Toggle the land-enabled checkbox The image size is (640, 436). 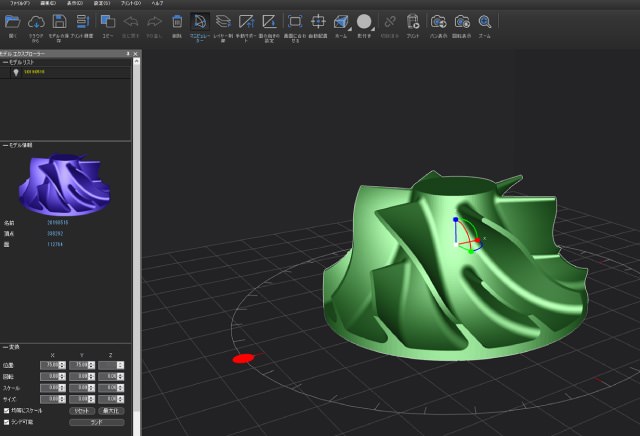tap(6, 422)
